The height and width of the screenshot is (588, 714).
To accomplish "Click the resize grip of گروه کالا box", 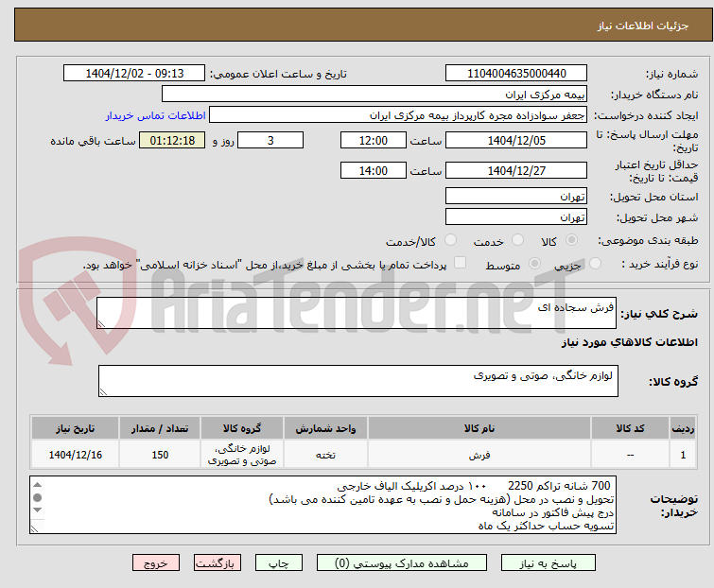I will click(103, 392).
